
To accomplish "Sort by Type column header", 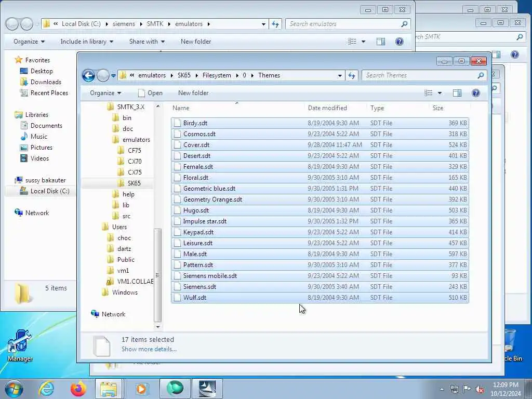I will 397,108.
